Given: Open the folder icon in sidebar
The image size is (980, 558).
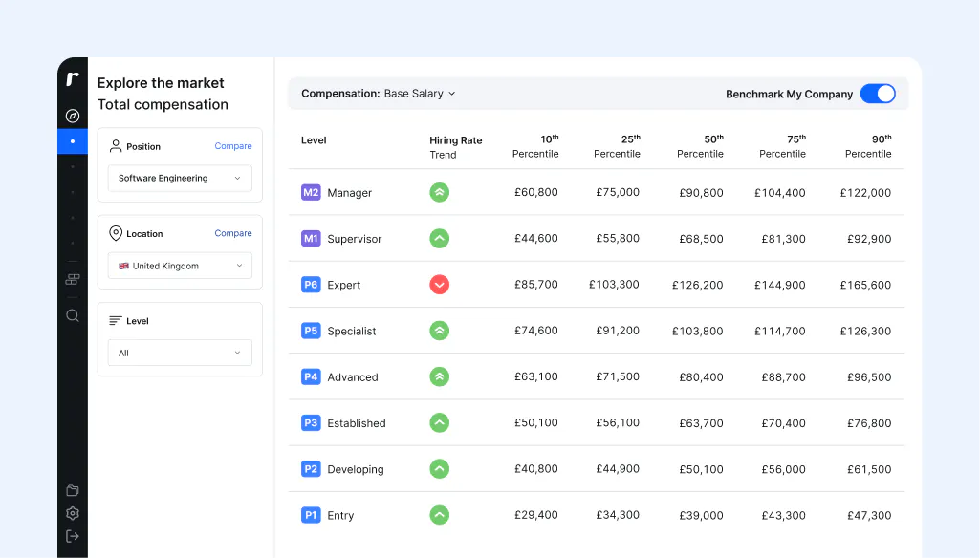Looking at the screenshot, I should [x=73, y=490].
